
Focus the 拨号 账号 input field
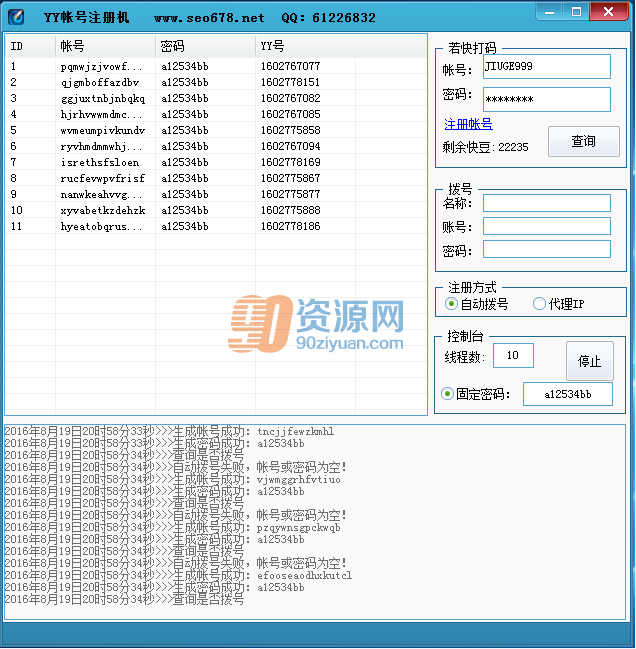click(x=546, y=226)
